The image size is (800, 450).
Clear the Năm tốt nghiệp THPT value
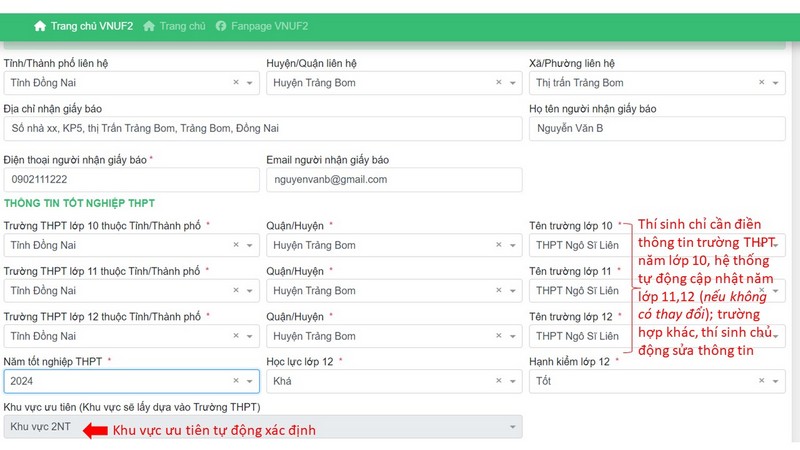coord(236,381)
